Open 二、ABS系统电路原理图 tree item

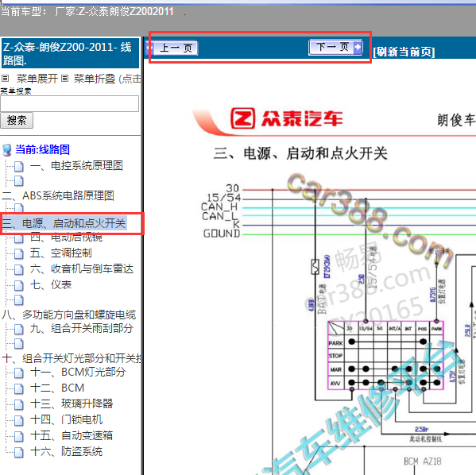pos(58,195)
